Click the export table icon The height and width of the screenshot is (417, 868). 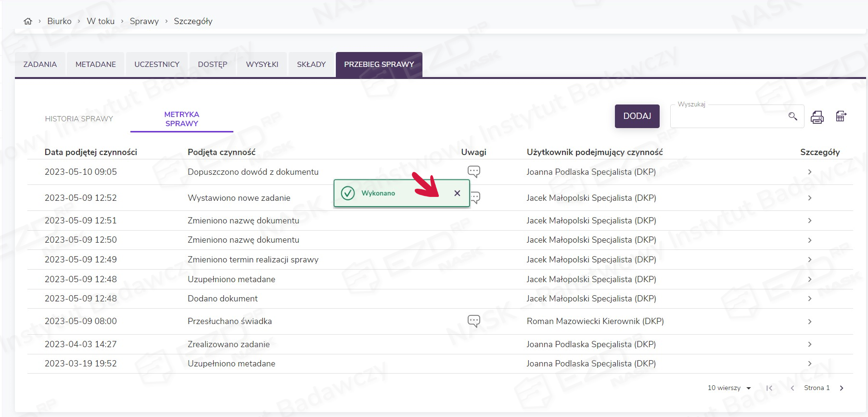coord(841,116)
